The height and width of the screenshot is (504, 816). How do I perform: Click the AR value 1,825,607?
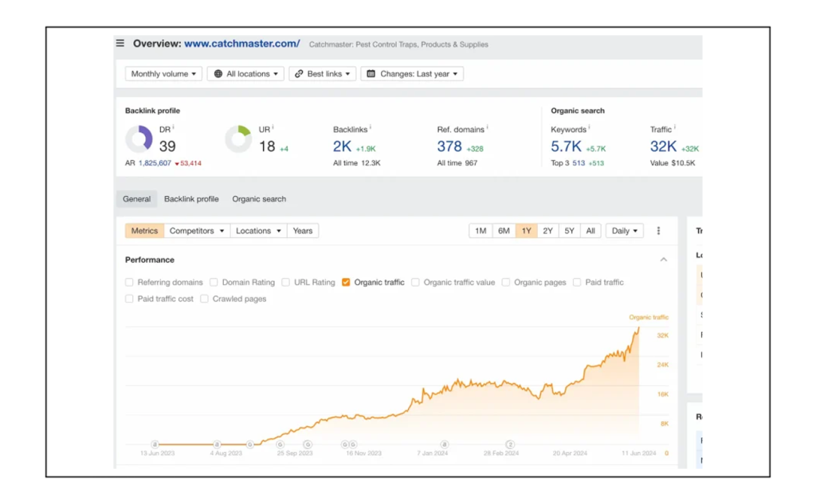coord(155,163)
